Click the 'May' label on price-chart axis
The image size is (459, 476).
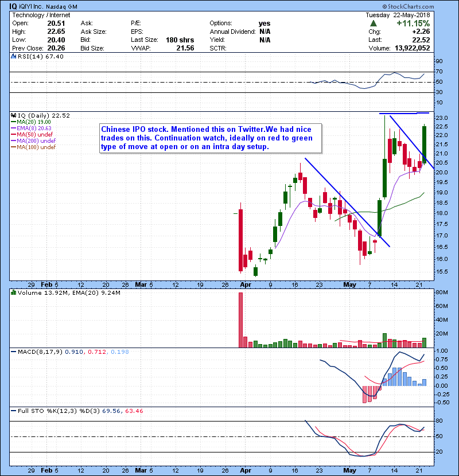(x=349, y=285)
